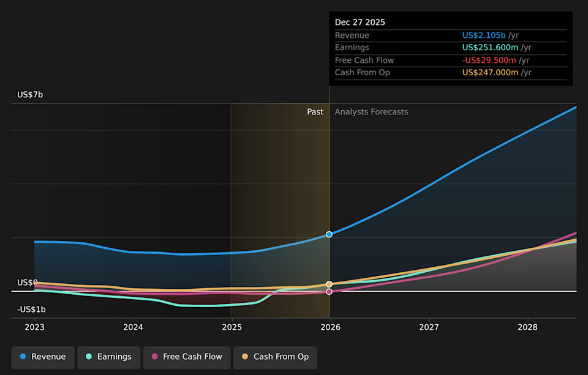Screen dimensions: 588x375
Task: Select the orange Cash From Op dot icon
Action: pos(244,357)
